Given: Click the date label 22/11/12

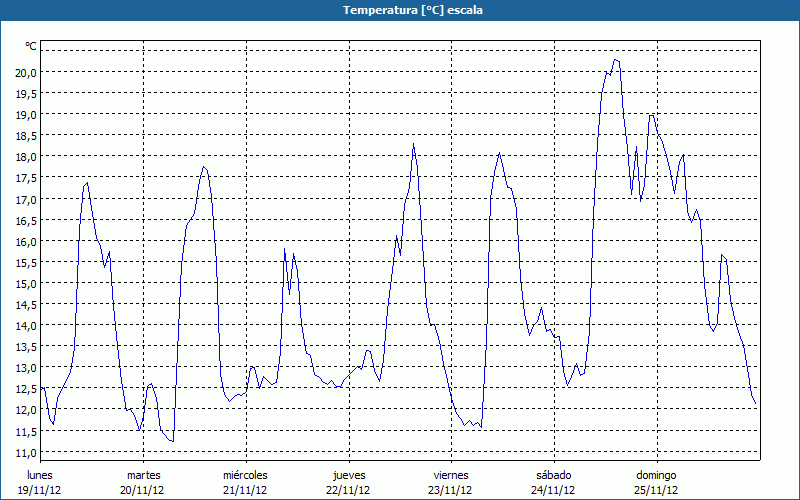Looking at the screenshot, I should tap(348, 490).
